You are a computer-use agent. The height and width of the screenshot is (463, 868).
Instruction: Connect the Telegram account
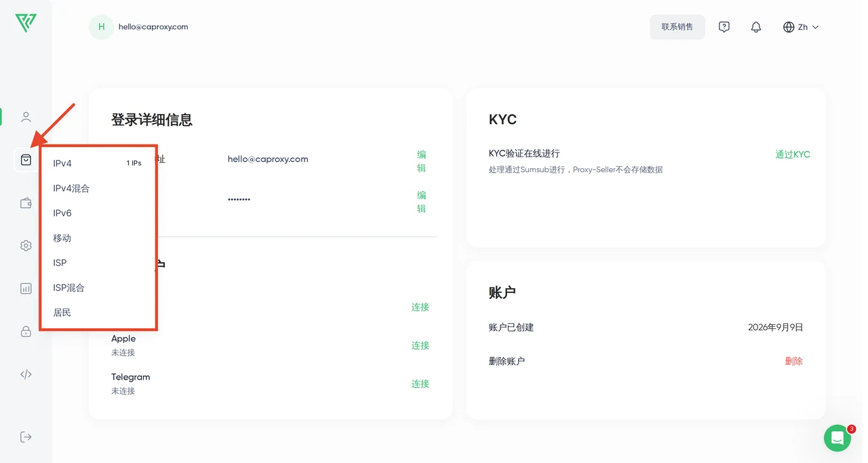420,384
